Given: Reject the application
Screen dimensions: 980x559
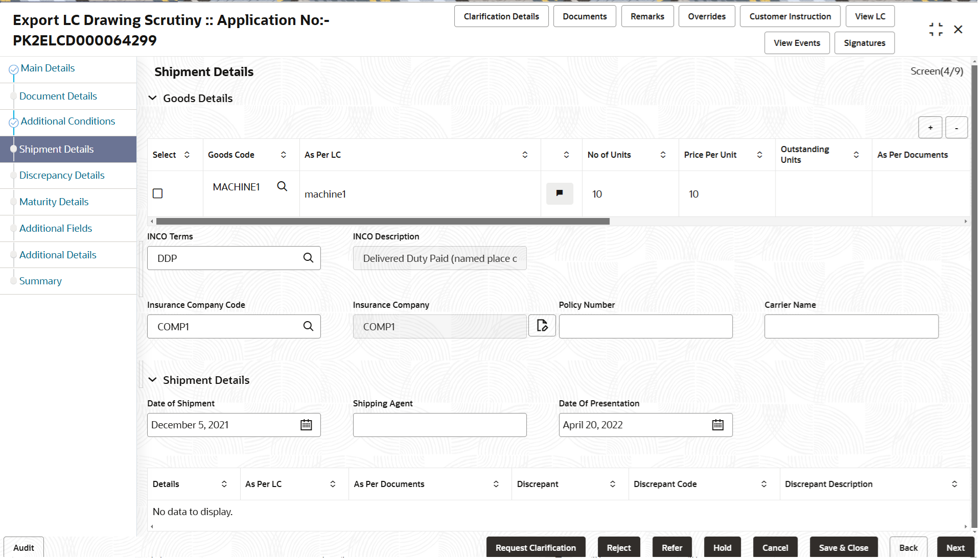Looking at the screenshot, I should pyautogui.click(x=619, y=547).
